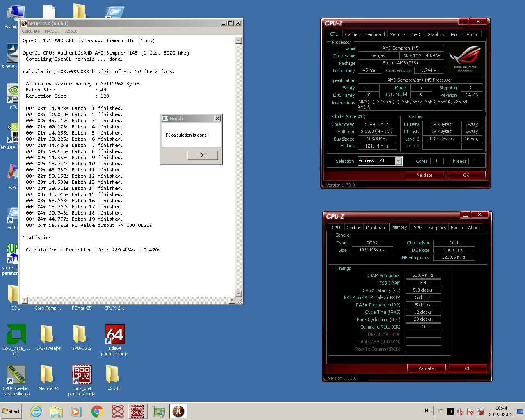Switch to ROG CPU-Z in the taskbar
This screenshot has height=420, width=525.
(x=137, y=411)
